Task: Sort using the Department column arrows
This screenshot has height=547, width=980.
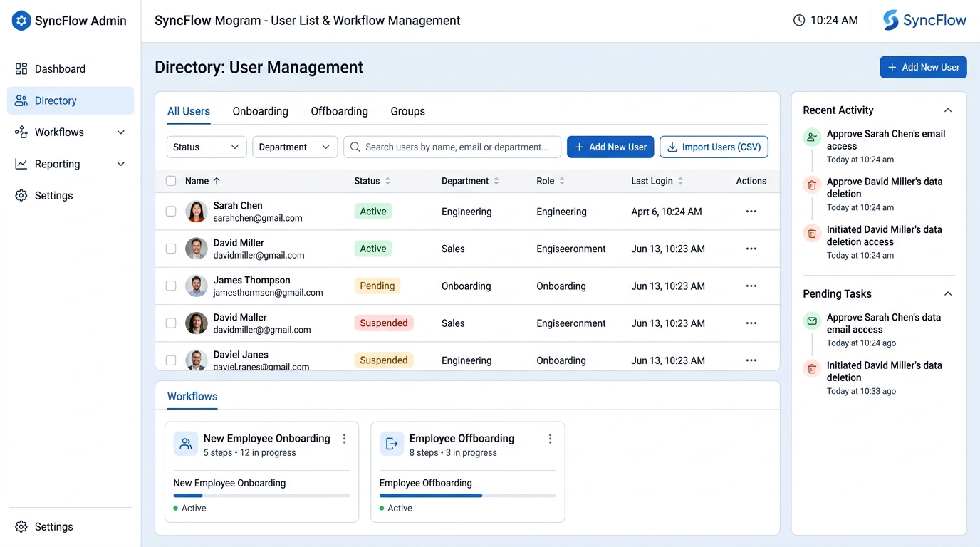Action: point(496,181)
